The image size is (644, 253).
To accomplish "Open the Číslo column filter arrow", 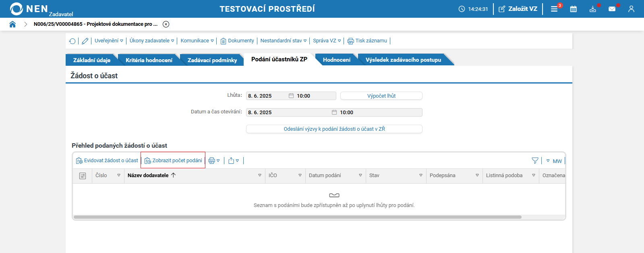I will coord(119,175).
